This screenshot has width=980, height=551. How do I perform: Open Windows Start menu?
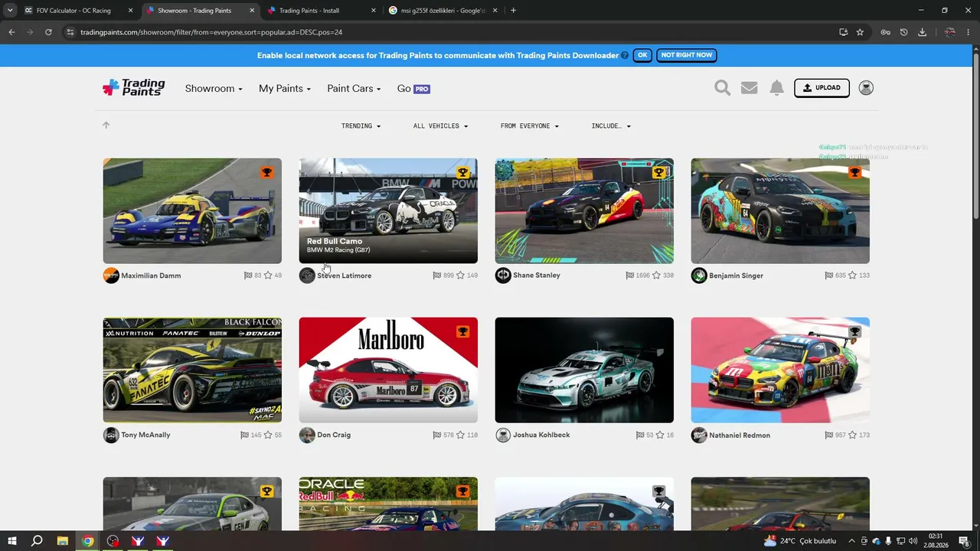12,541
